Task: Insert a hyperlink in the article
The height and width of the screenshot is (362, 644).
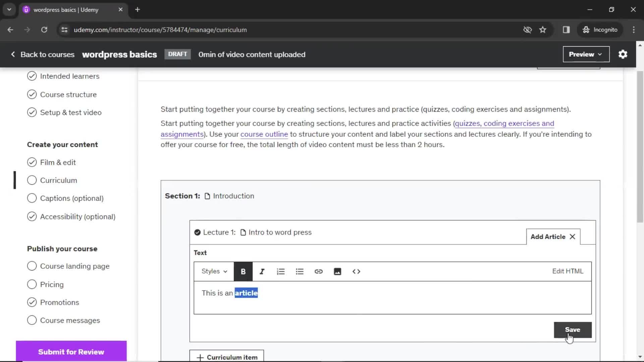Action: point(319,271)
